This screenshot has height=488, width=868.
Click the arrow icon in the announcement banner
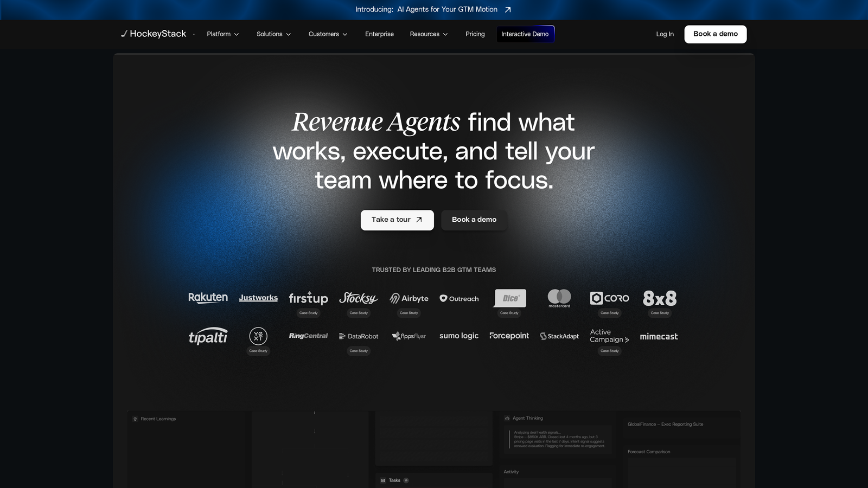[x=507, y=9]
